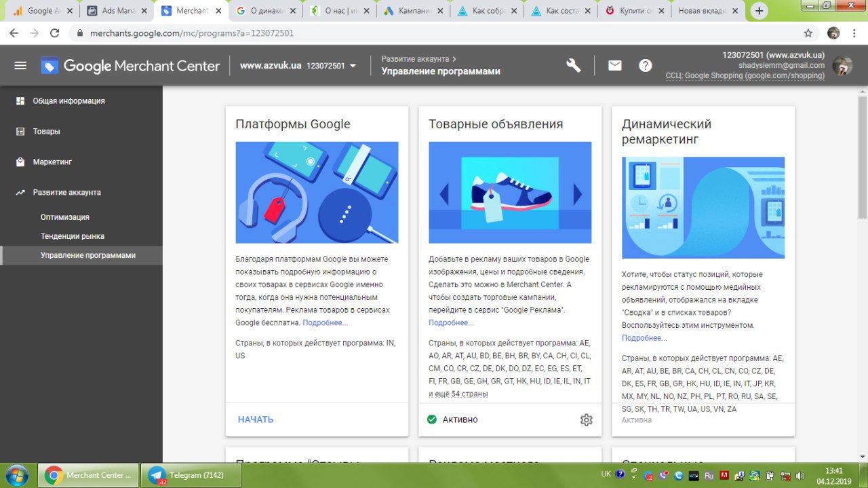Go back with browser back arrow
Image resolution: width=868 pixels, height=488 pixels.
[x=15, y=33]
